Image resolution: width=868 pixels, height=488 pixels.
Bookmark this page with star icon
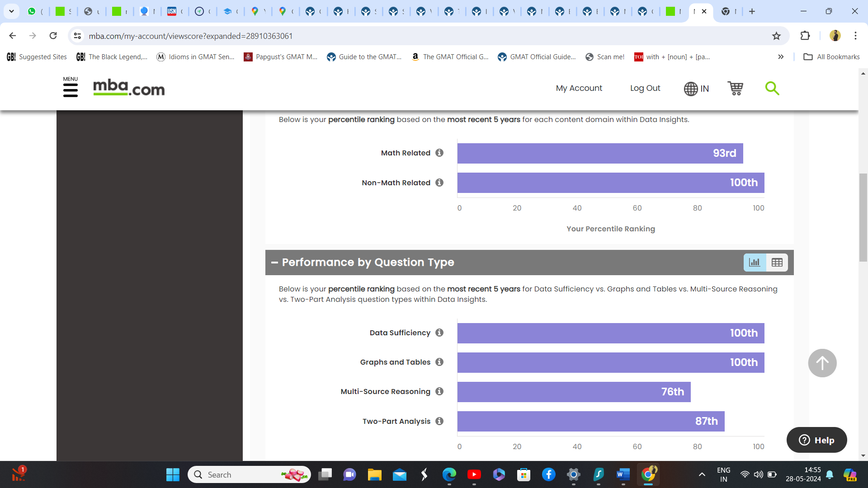pyautogui.click(x=776, y=36)
